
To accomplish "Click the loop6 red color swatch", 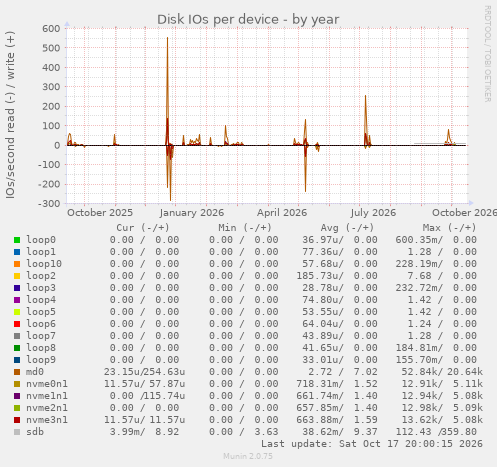I will click(x=17, y=324).
